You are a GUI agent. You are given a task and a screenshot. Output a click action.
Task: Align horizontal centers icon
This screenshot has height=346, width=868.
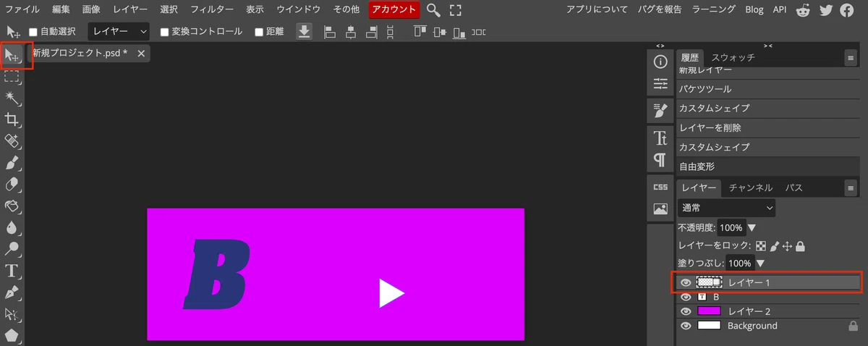[351, 32]
